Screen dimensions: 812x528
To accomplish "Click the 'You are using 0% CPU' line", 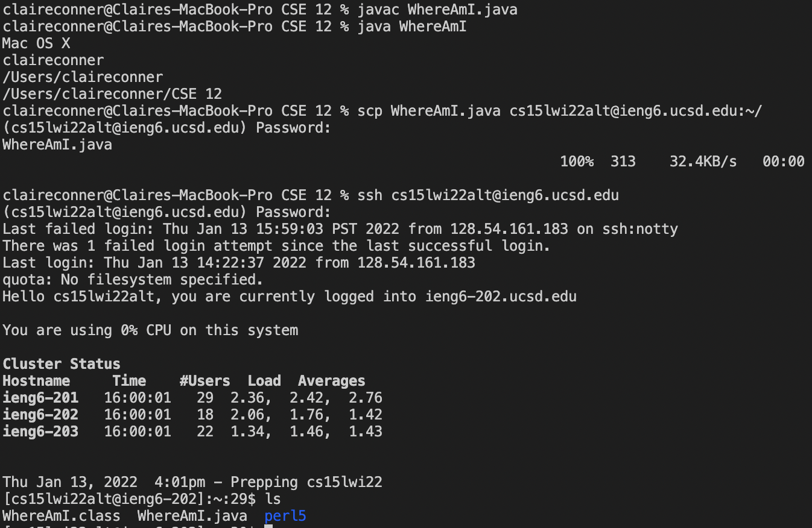I will (150, 330).
